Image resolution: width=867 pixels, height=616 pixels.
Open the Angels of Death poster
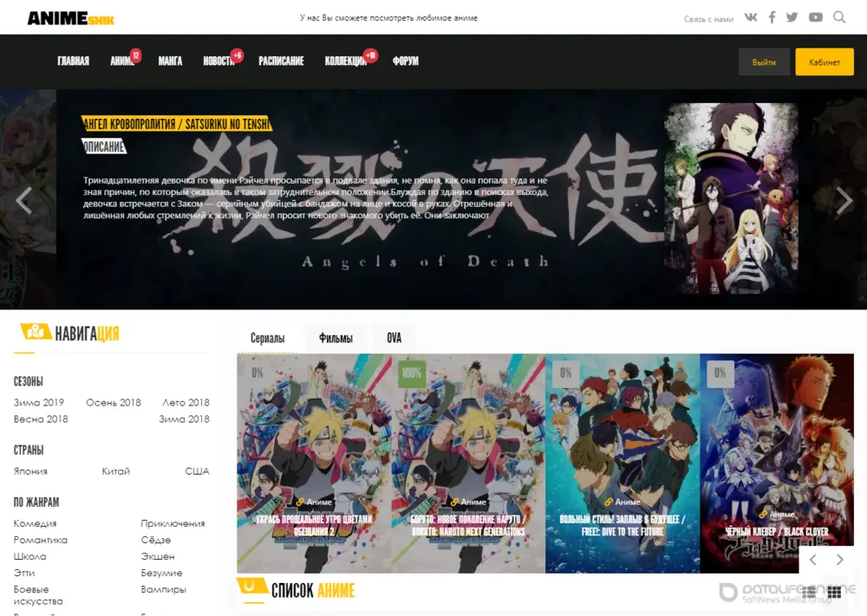[x=731, y=198]
